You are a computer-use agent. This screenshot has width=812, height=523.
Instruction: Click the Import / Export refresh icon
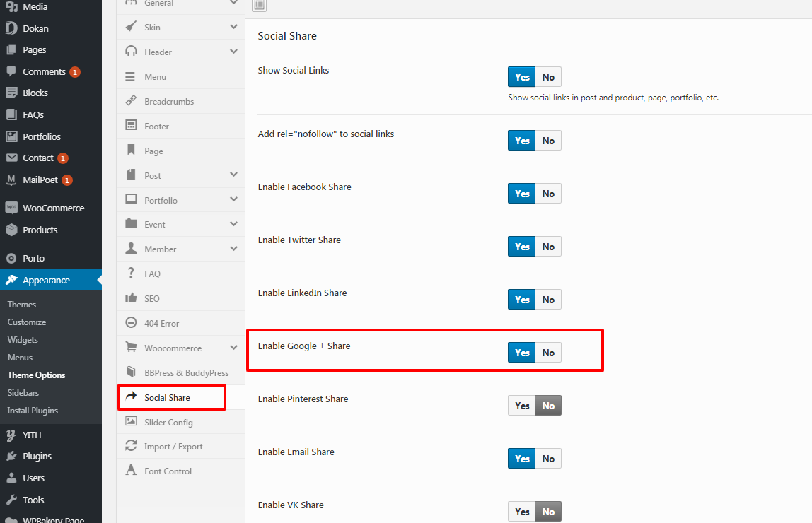pos(131,446)
